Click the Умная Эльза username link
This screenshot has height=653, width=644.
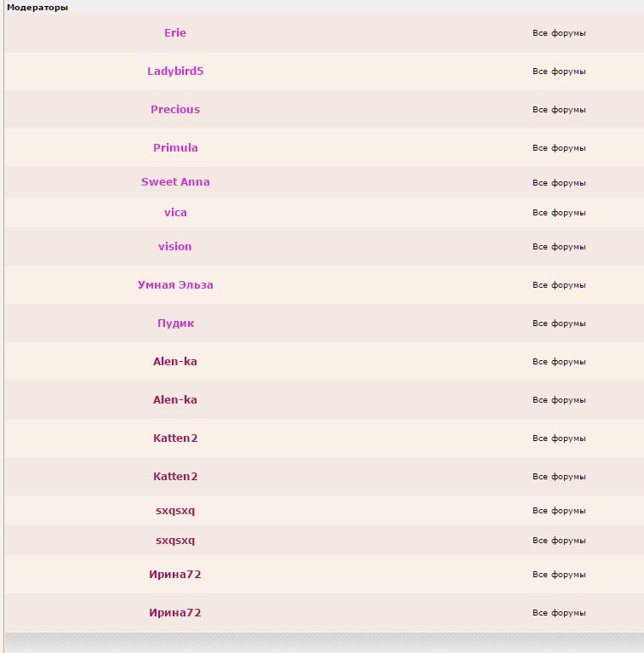click(175, 285)
